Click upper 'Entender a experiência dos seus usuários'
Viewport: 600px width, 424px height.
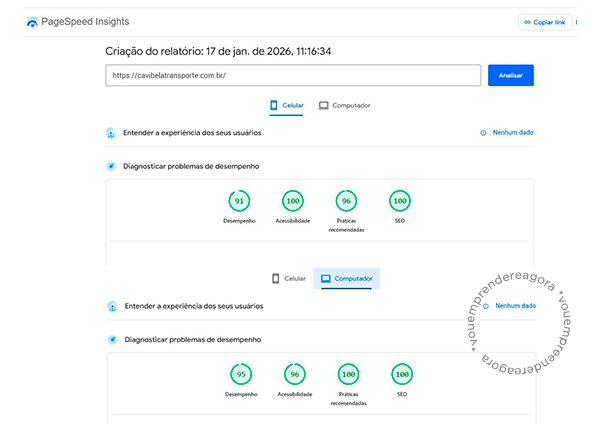(x=192, y=133)
